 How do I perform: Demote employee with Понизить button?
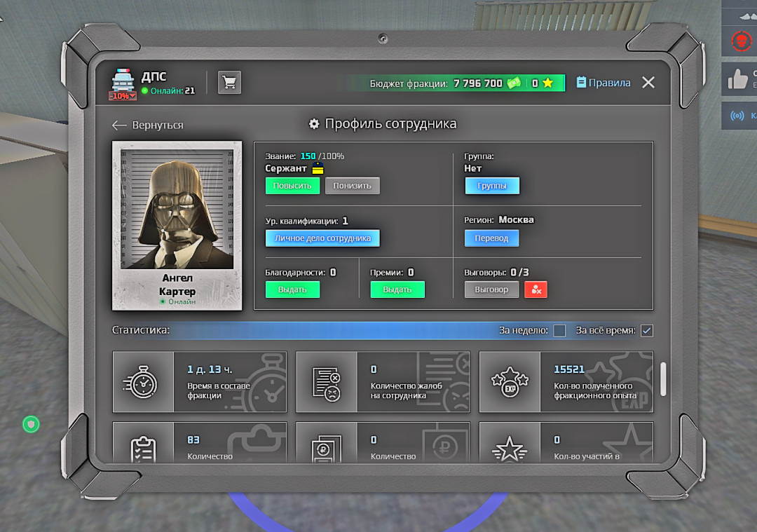(x=353, y=185)
